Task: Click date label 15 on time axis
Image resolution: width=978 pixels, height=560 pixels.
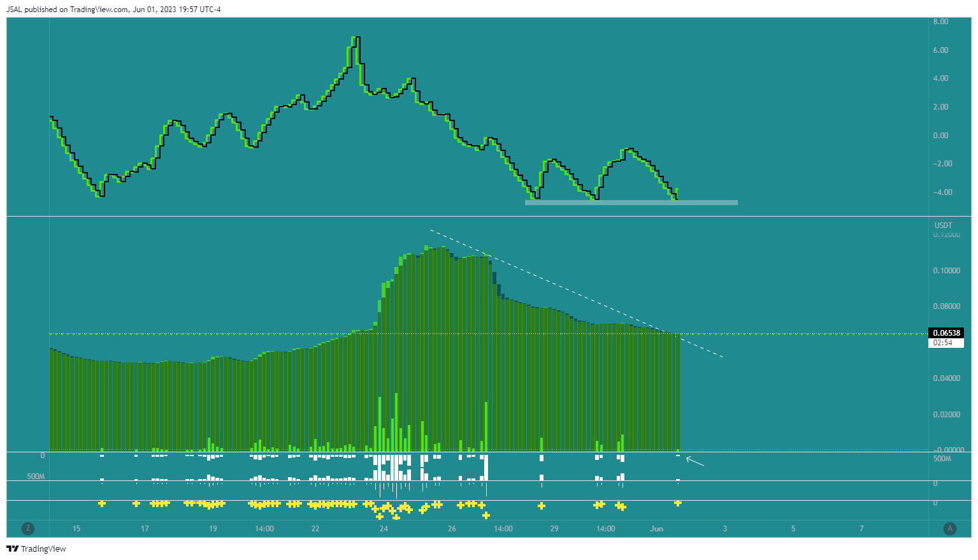Action: [76, 529]
